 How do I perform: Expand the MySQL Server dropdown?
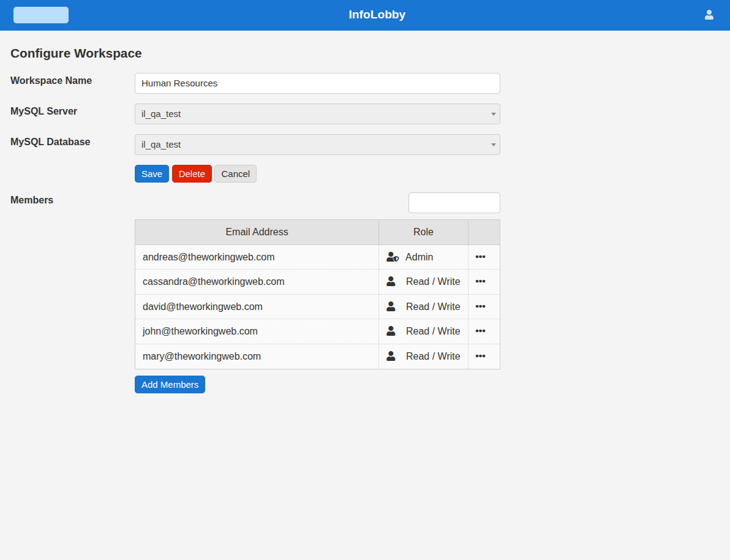(317, 114)
